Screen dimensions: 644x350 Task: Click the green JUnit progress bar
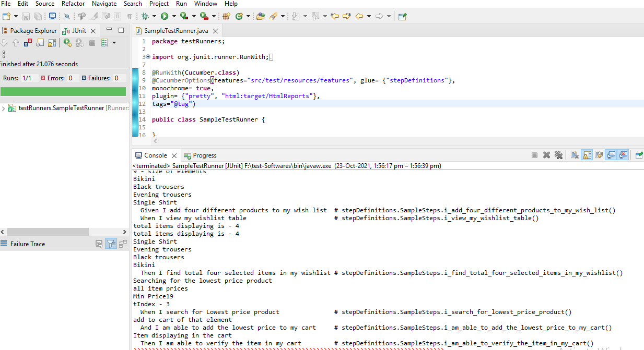[63, 91]
